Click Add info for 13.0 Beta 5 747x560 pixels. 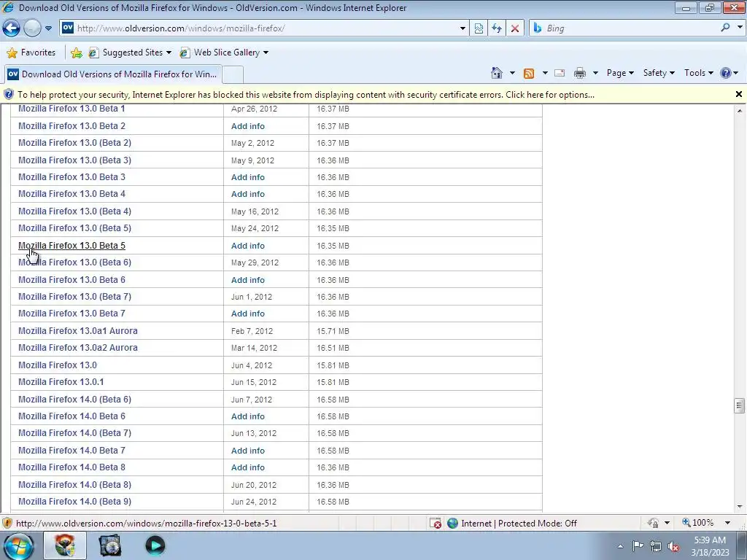[x=248, y=246]
